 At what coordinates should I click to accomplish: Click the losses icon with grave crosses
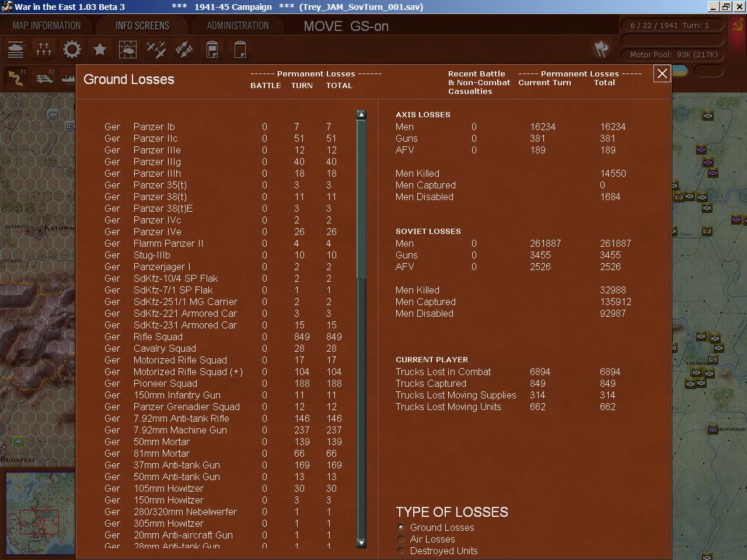coord(44,50)
